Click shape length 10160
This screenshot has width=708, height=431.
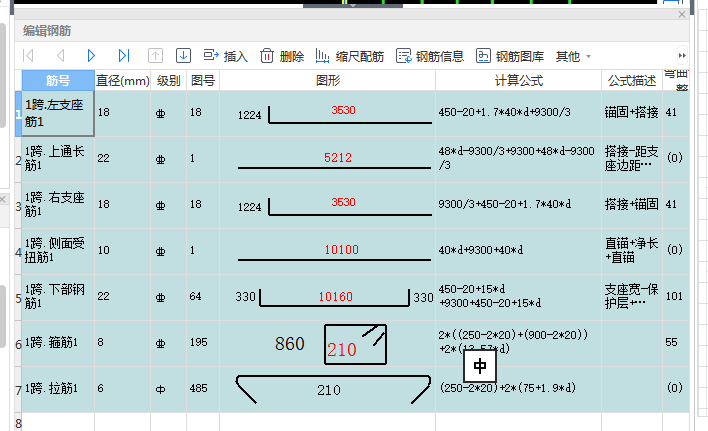coord(335,297)
